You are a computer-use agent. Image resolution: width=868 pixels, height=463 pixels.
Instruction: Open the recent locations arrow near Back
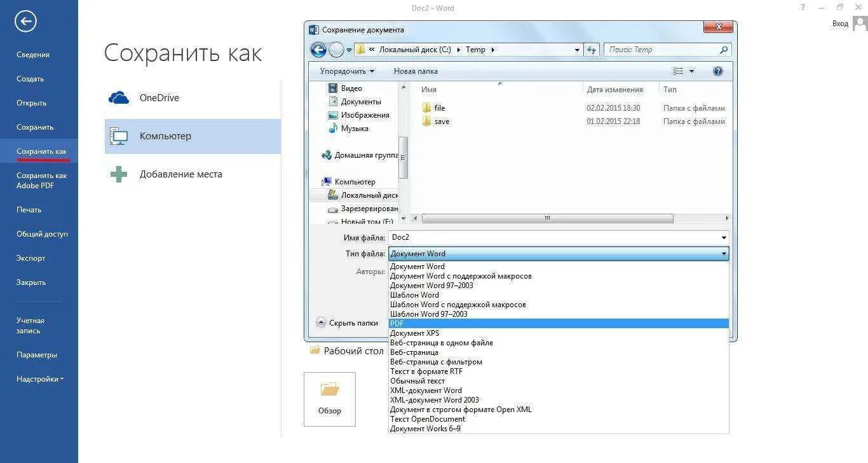[x=349, y=50]
